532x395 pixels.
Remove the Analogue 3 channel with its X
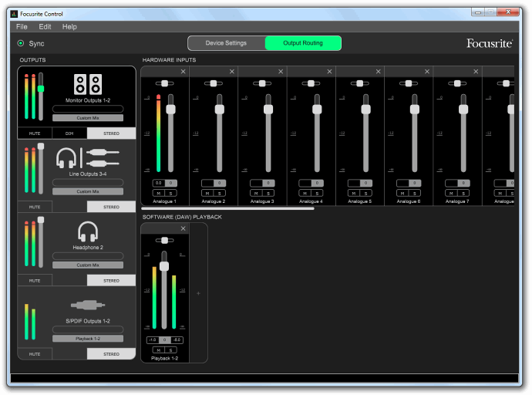click(281, 72)
